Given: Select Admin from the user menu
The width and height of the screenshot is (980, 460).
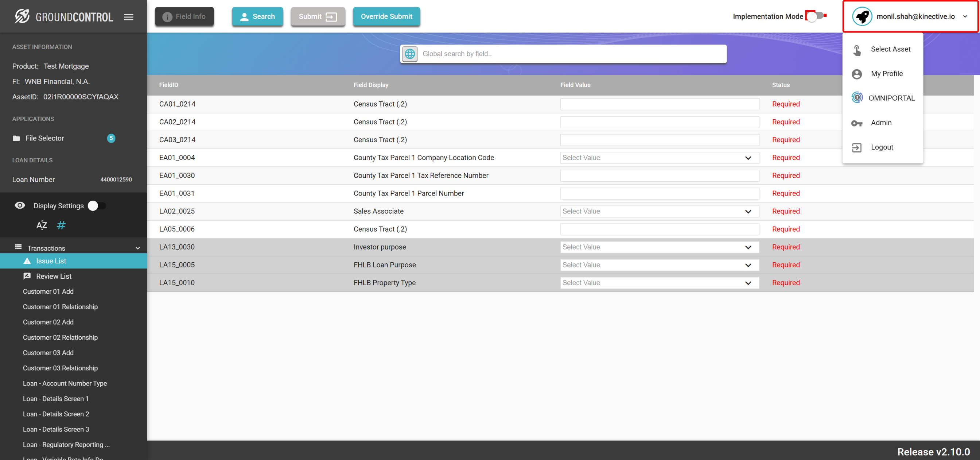Looking at the screenshot, I should [x=881, y=123].
